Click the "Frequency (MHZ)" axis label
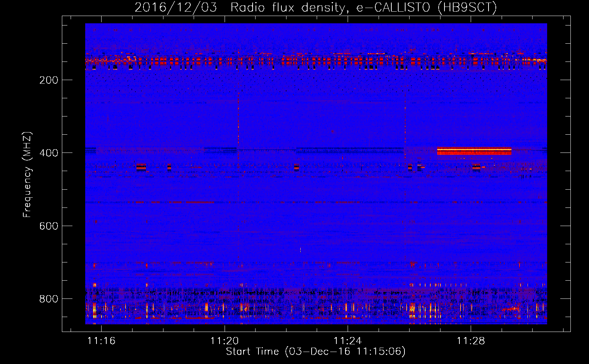The image size is (589, 364). pyautogui.click(x=27, y=175)
